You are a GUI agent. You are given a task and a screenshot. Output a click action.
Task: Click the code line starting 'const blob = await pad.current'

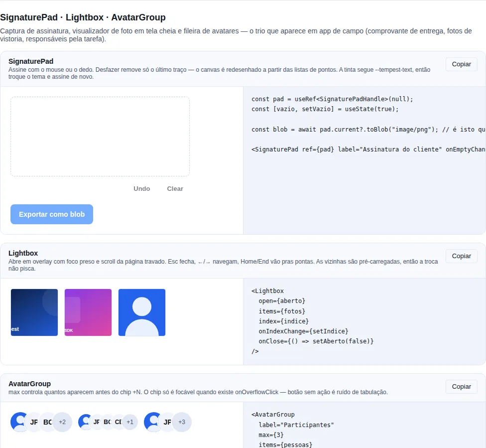click(368, 130)
